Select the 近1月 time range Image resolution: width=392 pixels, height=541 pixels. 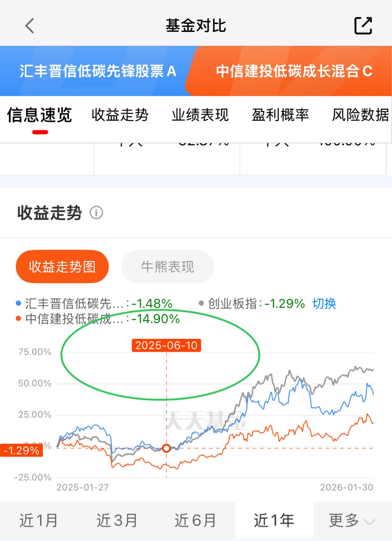pos(39,521)
